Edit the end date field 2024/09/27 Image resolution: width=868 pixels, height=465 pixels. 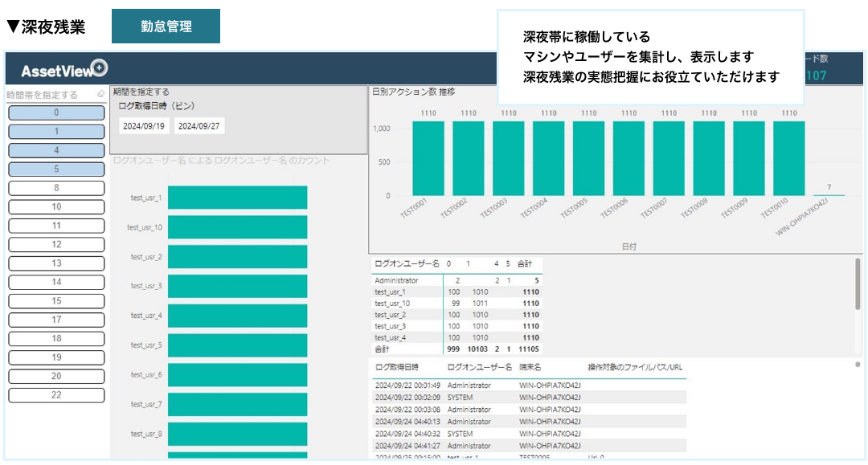point(199,126)
